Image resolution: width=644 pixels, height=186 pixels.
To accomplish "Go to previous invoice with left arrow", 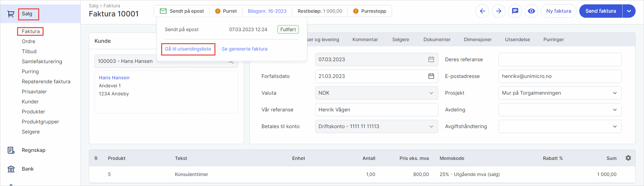I will (482, 11).
